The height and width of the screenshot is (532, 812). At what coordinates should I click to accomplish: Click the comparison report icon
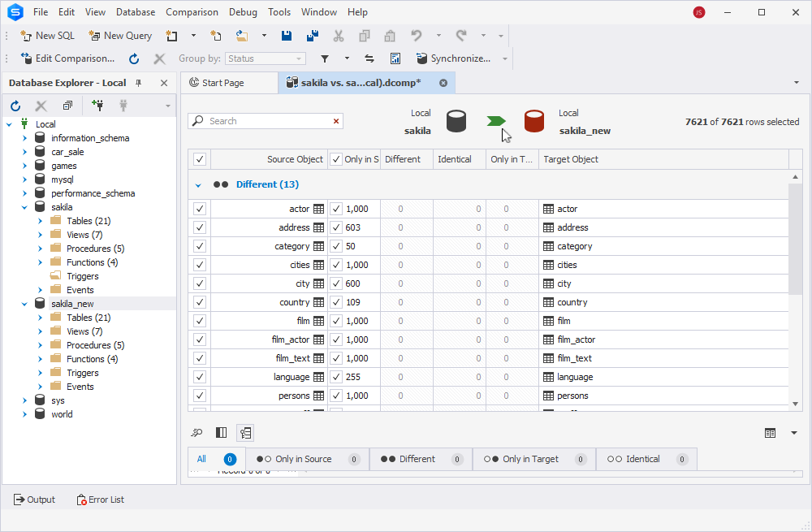pyautogui.click(x=395, y=58)
